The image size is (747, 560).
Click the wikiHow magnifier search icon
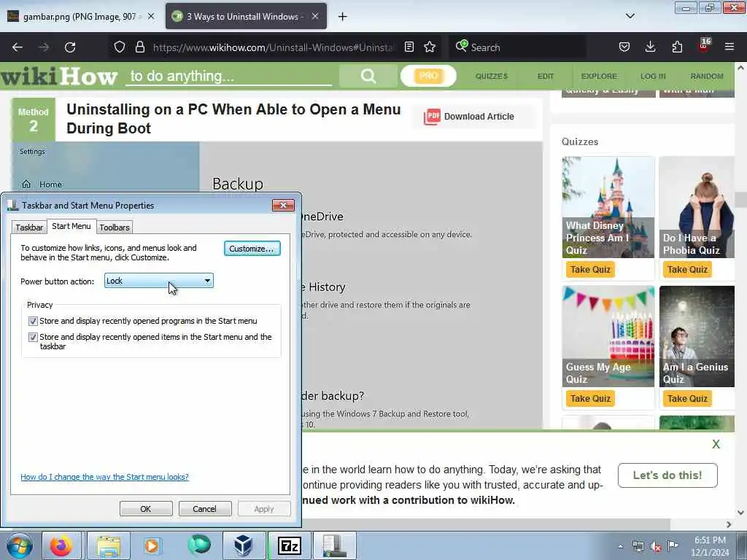(368, 76)
